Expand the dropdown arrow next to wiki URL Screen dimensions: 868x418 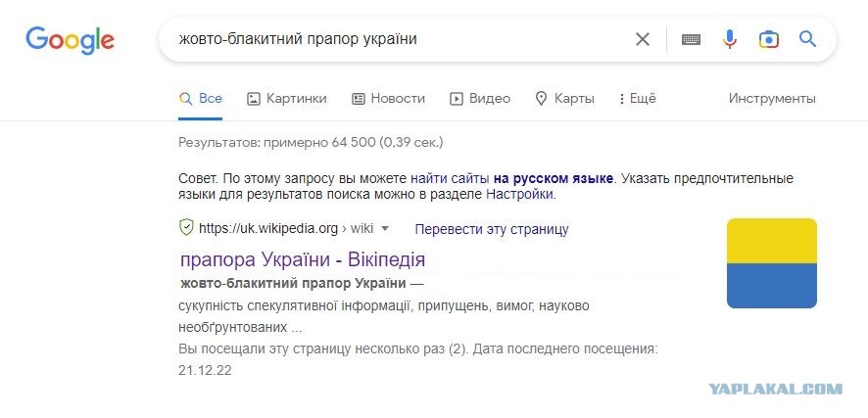coord(386,228)
